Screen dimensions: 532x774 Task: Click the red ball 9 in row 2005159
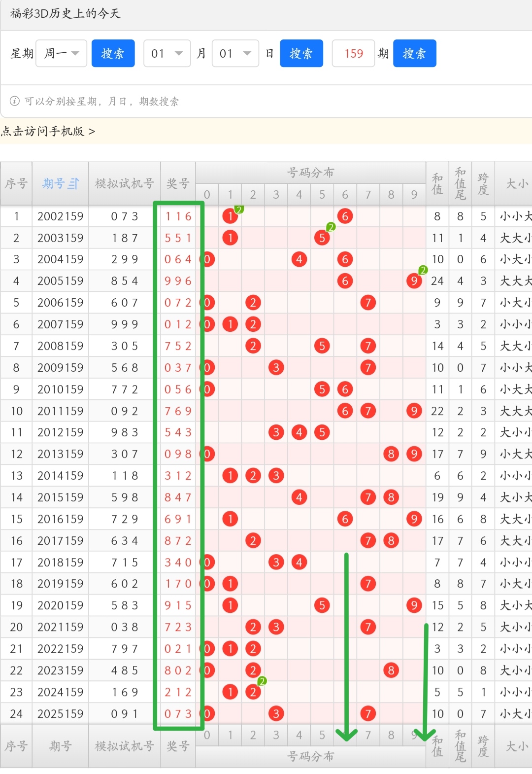tap(414, 281)
